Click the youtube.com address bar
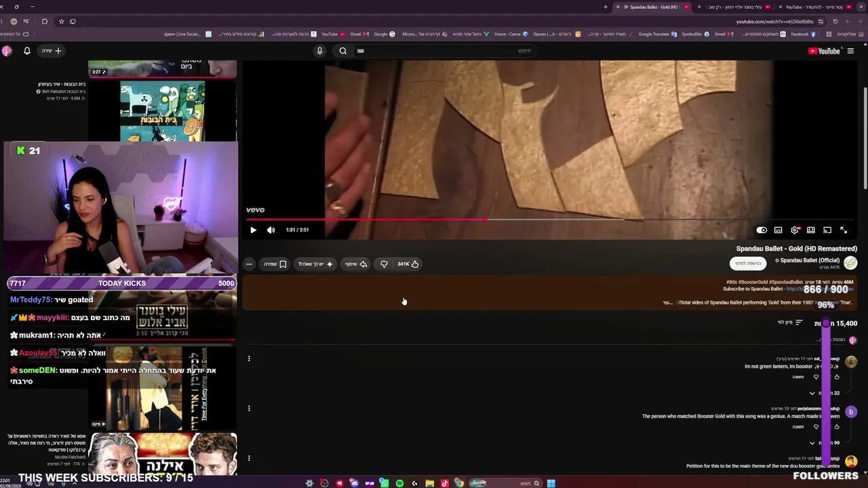This screenshot has width=868, height=488. coord(774,22)
